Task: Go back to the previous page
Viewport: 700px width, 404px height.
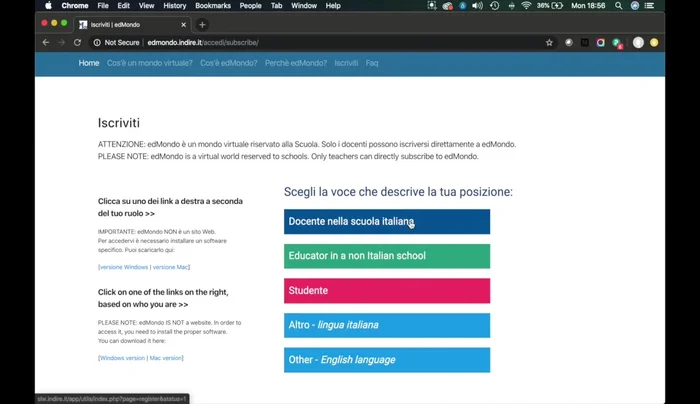Action: click(x=46, y=42)
